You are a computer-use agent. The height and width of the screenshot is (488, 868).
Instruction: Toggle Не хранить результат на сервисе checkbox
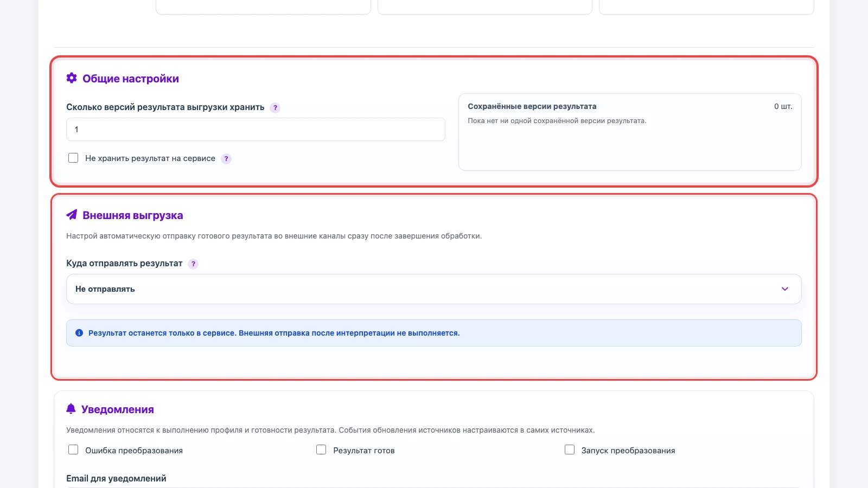[73, 158]
